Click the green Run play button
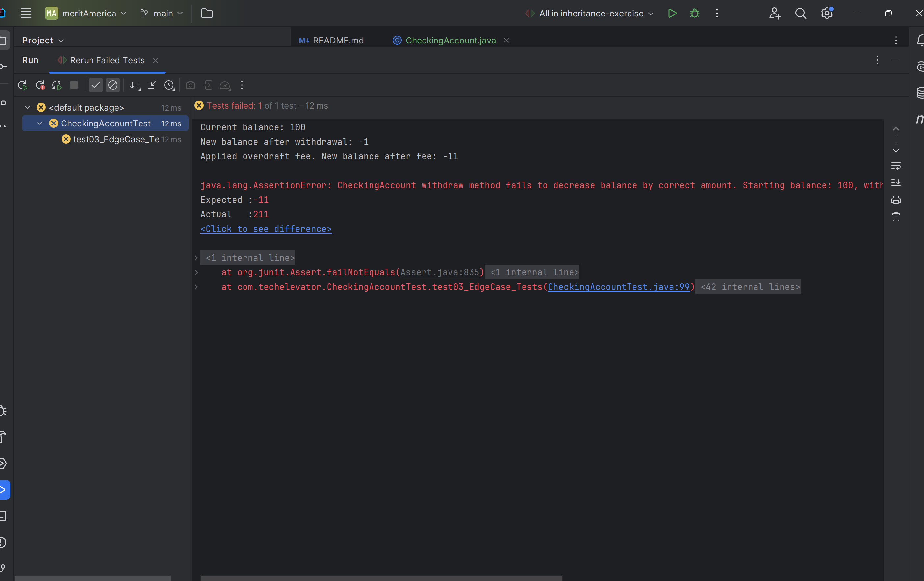Screen dimensions: 924x581 pos(672,14)
